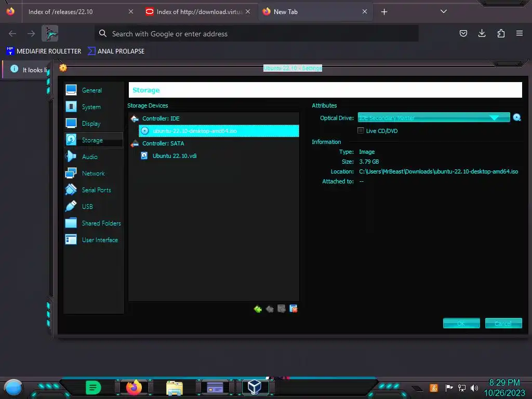Open Shared Folders settings
The height and width of the screenshot is (399, 532).
[x=94, y=223]
